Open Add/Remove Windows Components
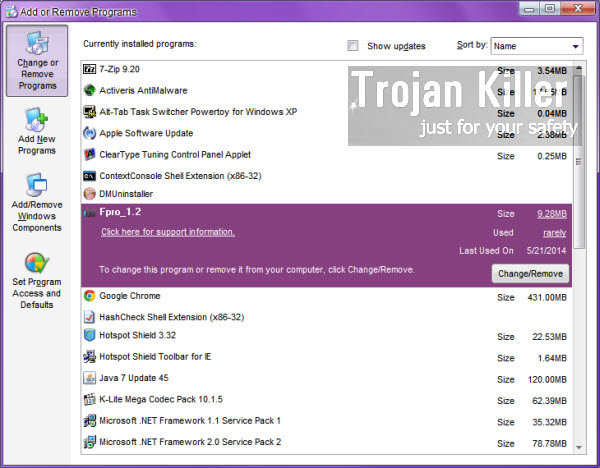600x468 pixels. [x=36, y=203]
